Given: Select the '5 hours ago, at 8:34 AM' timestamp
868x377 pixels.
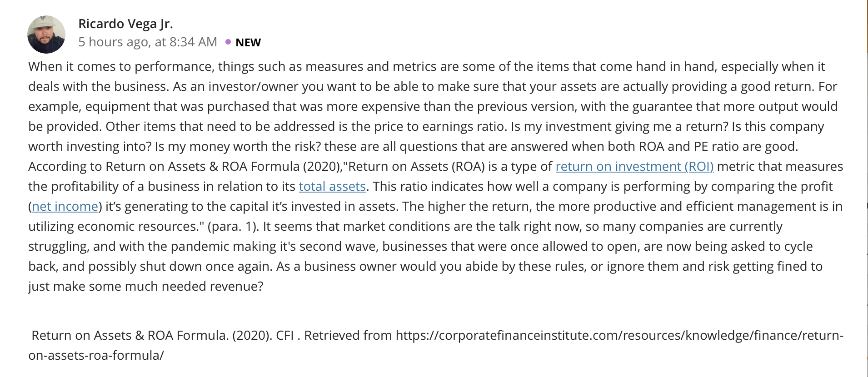Looking at the screenshot, I should point(148,42).
